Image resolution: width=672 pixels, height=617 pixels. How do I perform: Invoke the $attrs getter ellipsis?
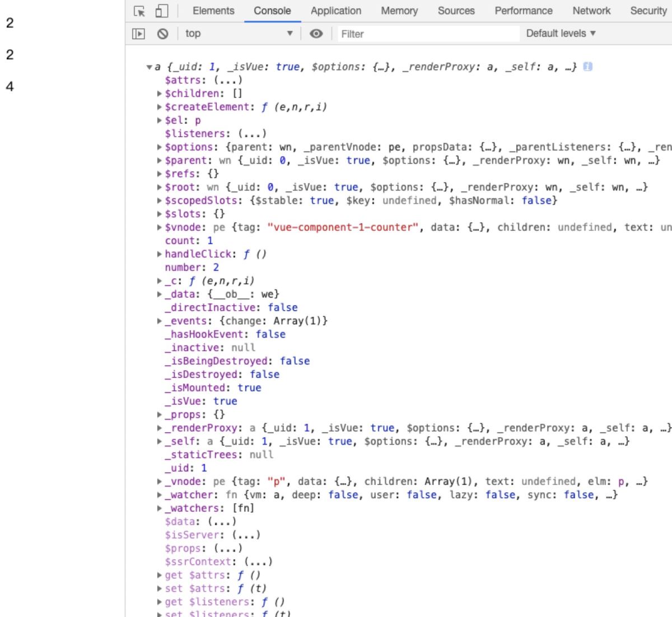click(228, 80)
